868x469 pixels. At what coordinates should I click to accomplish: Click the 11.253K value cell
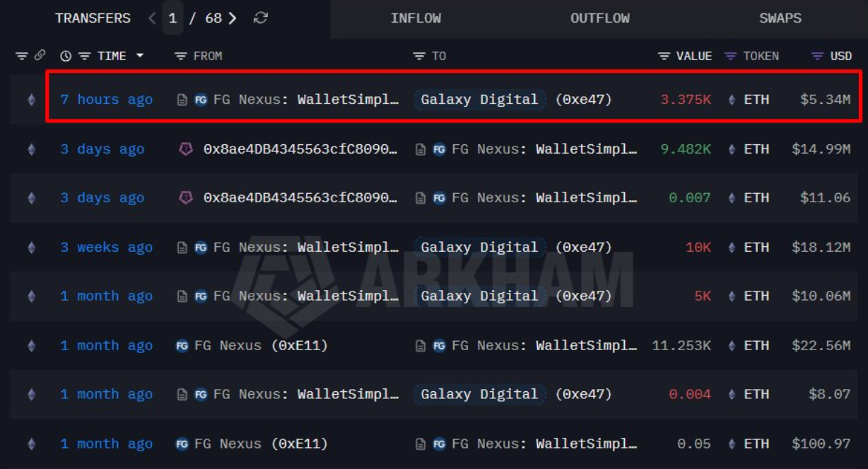681,346
